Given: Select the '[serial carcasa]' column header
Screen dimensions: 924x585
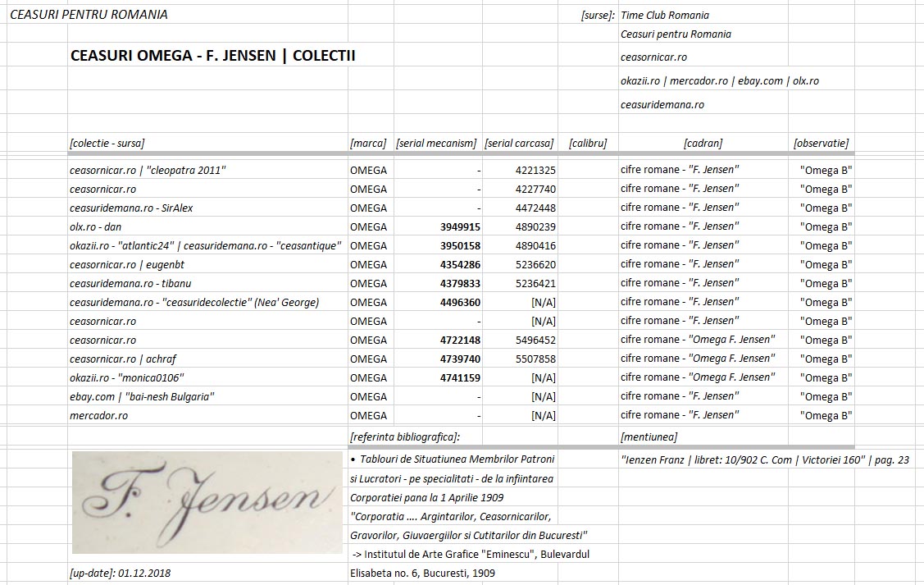Looking at the screenshot, I should (519, 143).
